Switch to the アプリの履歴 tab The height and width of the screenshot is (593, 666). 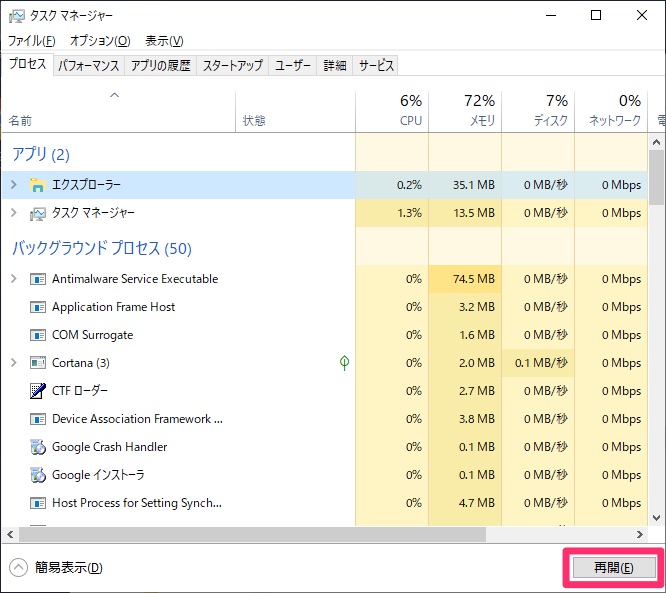161,65
